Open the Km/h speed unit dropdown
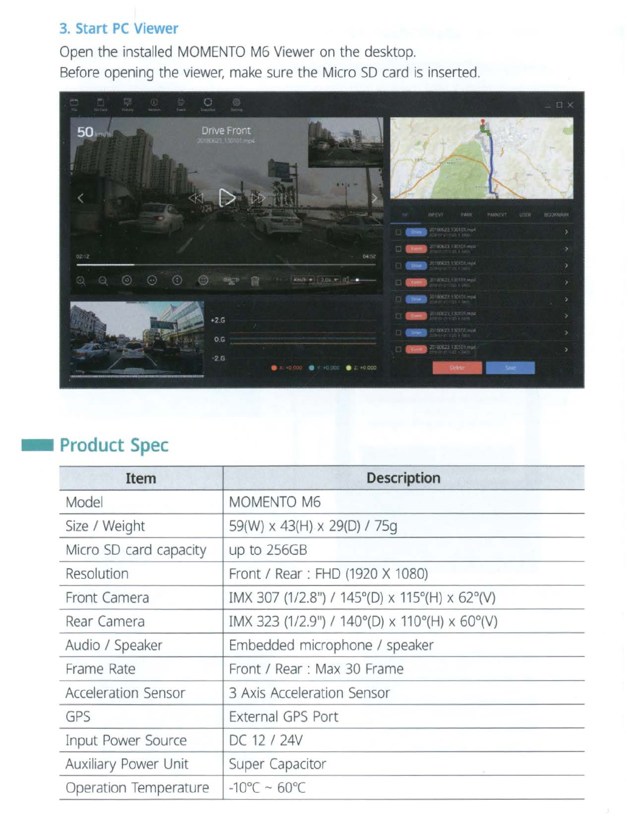 click(304, 280)
